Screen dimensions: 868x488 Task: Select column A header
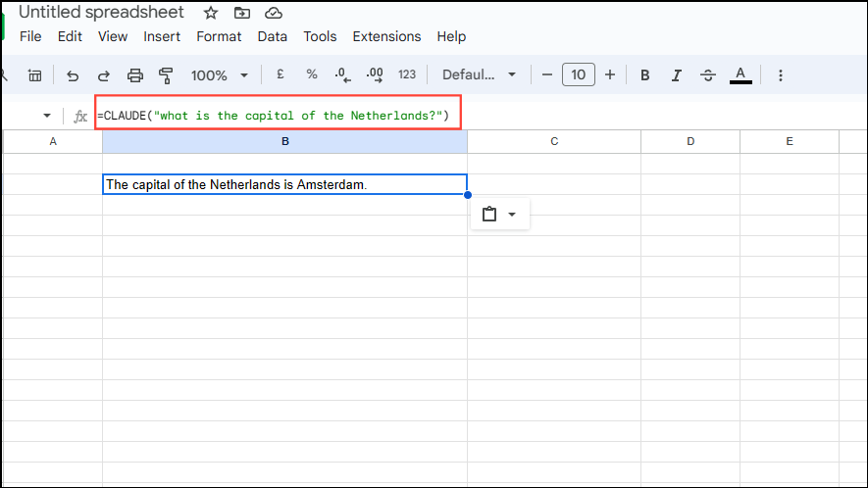[53, 142]
